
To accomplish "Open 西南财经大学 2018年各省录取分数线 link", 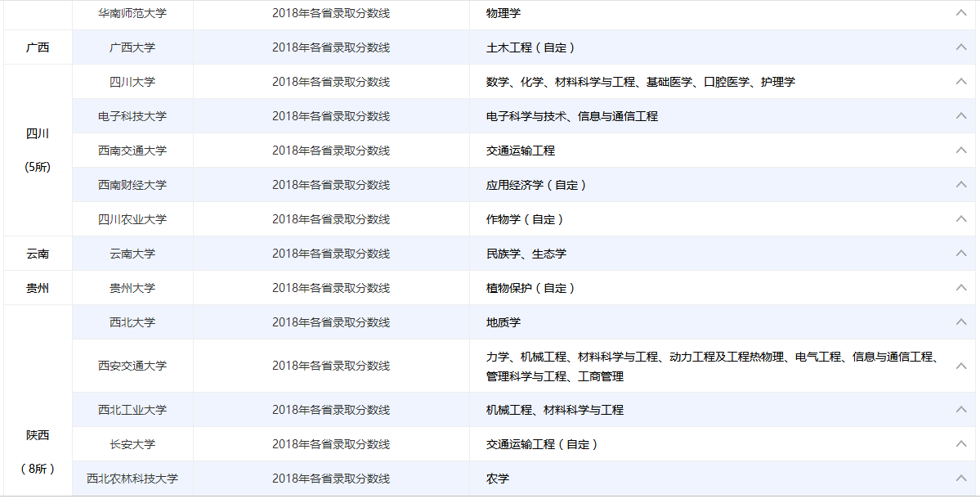I will coord(331,185).
